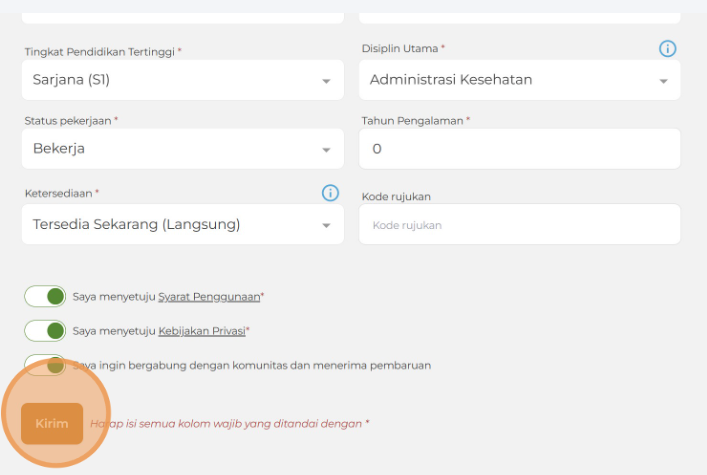Click the arrow in the Tersedia Sekarang dropdown
The image size is (707, 475).
pos(326,226)
